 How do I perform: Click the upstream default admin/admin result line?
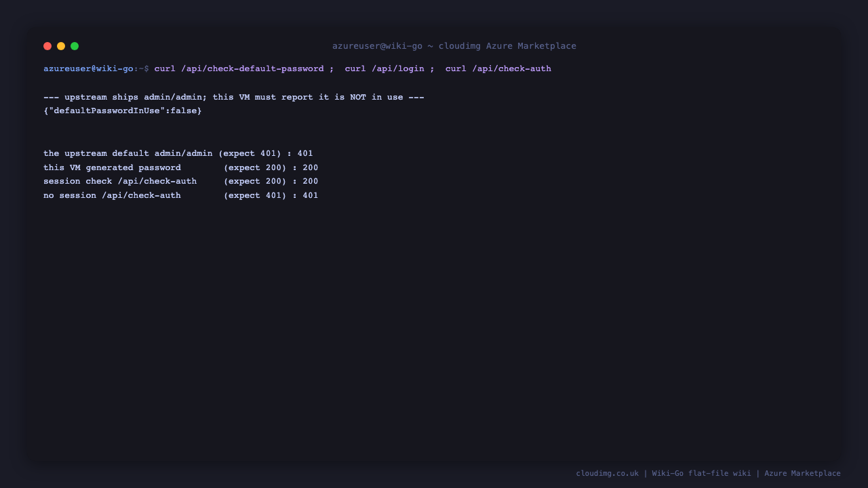click(178, 153)
